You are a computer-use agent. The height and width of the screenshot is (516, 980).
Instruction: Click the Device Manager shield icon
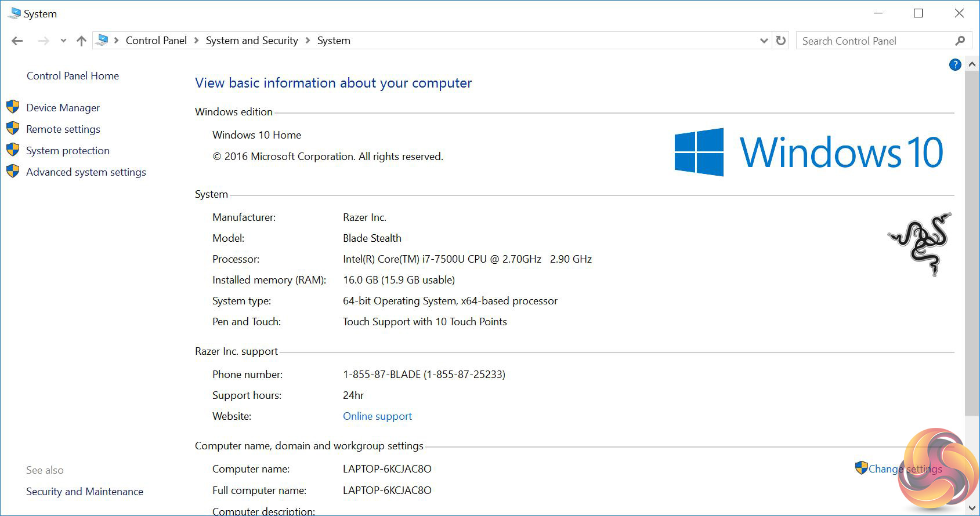pos(13,107)
